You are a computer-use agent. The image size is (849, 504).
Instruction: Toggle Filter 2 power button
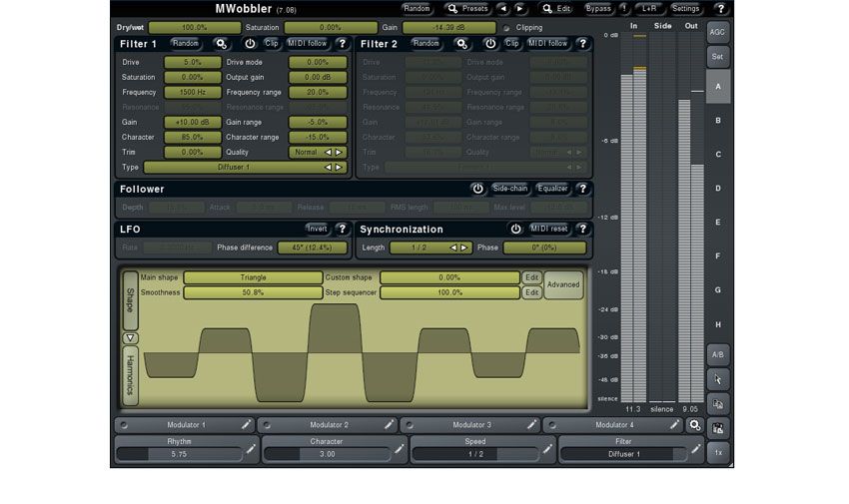pos(490,43)
